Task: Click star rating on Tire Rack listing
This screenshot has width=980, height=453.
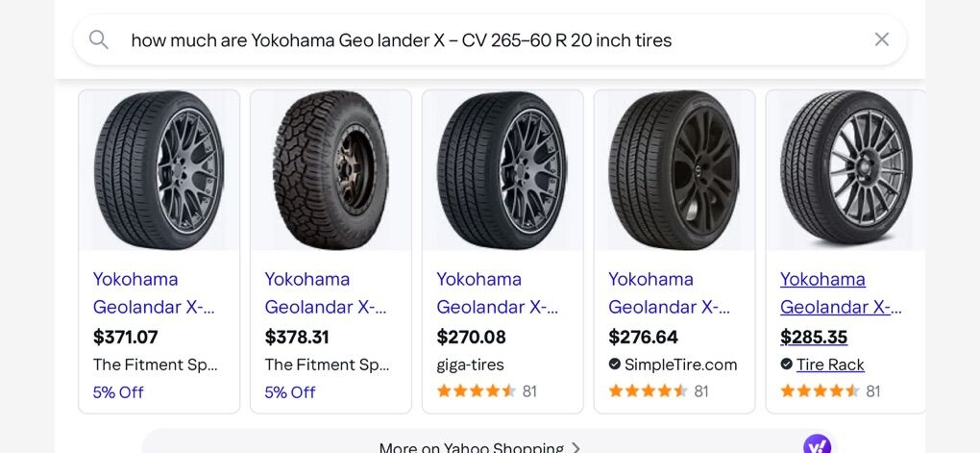Action: [820, 391]
